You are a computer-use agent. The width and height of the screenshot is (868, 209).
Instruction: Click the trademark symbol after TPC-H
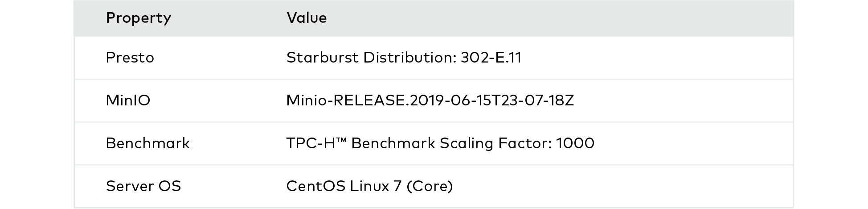pyautogui.click(x=342, y=141)
